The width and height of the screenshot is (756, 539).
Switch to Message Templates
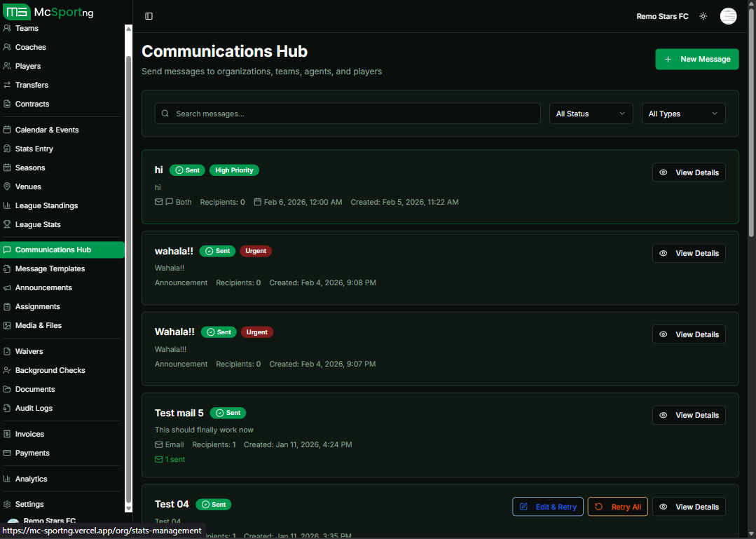tap(49, 268)
